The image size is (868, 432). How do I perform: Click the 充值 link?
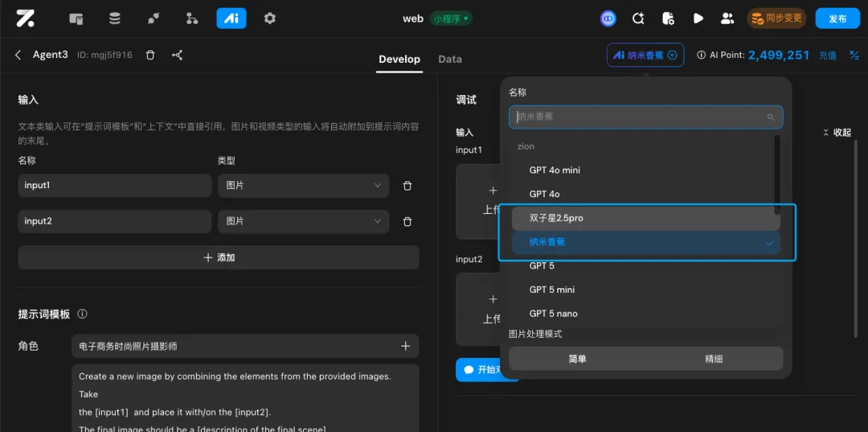[x=828, y=56]
